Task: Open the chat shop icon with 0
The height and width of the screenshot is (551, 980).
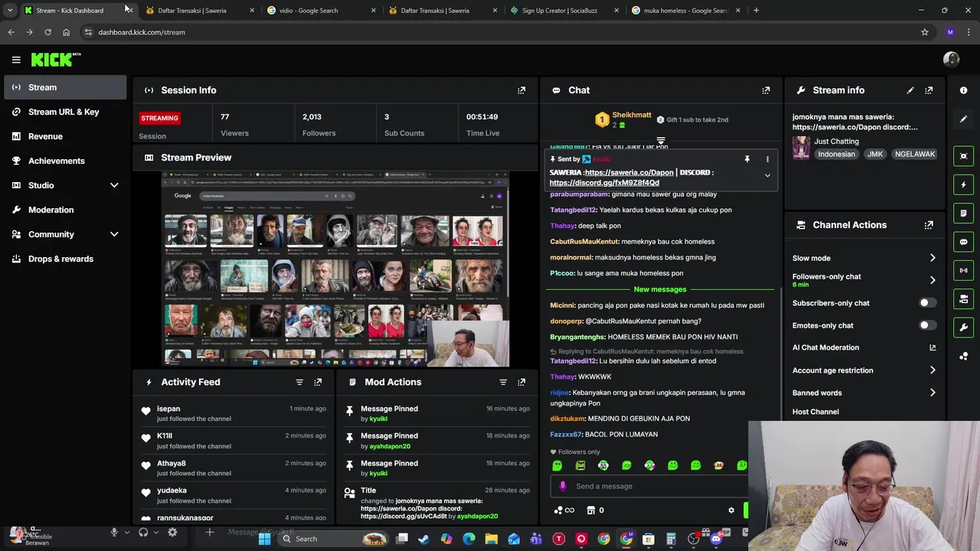Action: point(595,510)
